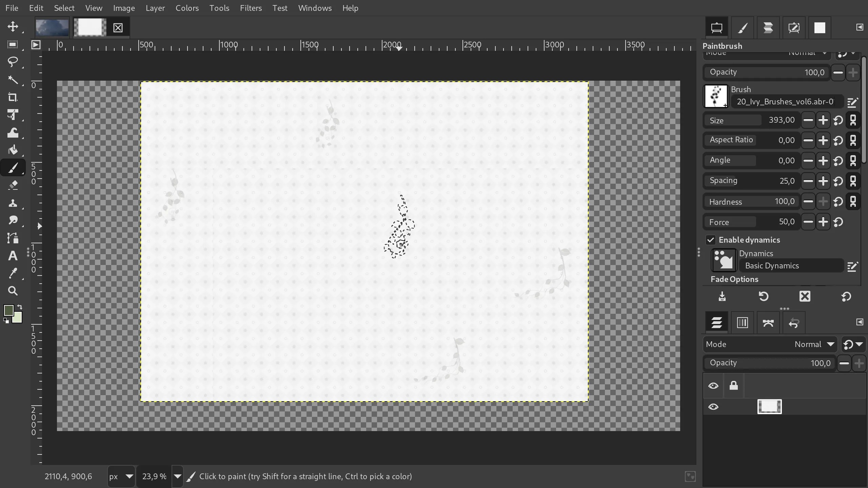Select the Crop tool
Image resolution: width=868 pixels, height=488 pixels.
click(x=14, y=98)
